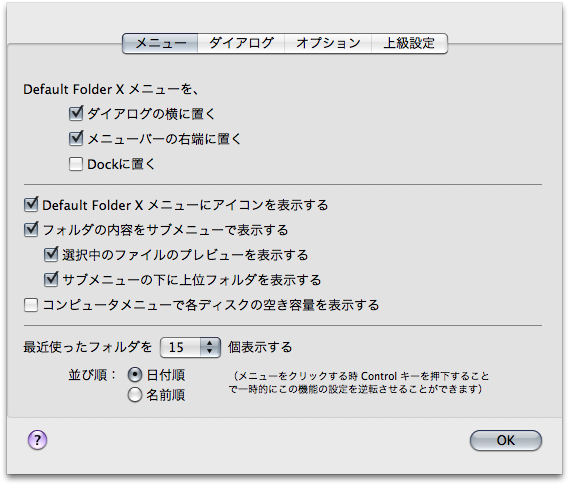The height and width of the screenshot is (485, 569).
Task: Select the オプション tab
Action: [x=328, y=44]
